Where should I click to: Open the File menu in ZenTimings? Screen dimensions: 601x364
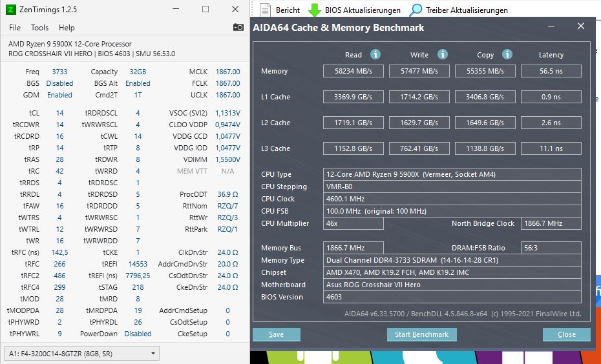[15, 28]
